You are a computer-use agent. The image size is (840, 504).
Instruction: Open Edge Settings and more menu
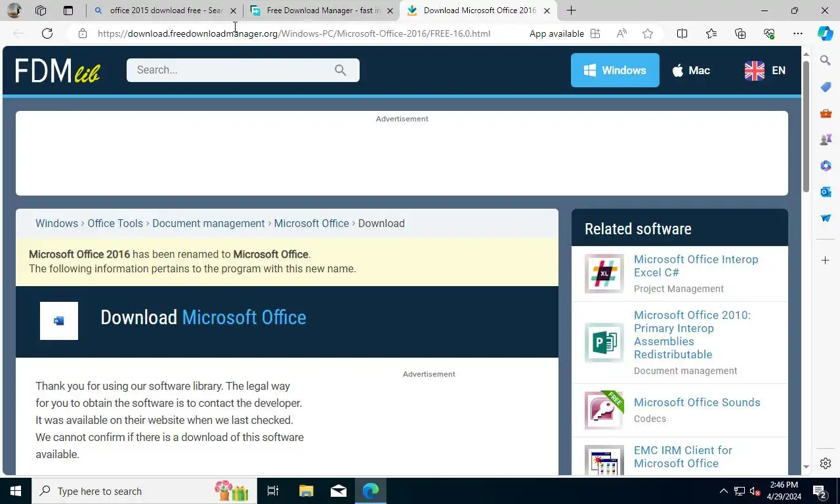[798, 33]
